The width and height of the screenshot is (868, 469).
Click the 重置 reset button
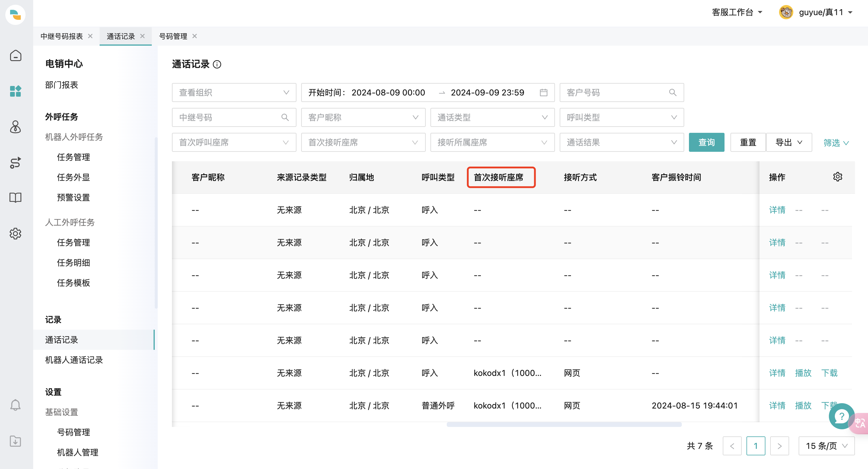[748, 143]
